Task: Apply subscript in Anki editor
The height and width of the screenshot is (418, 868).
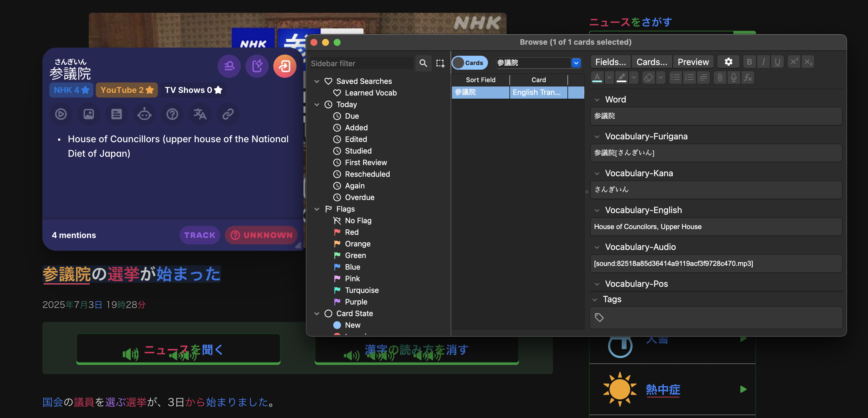Action: point(808,62)
